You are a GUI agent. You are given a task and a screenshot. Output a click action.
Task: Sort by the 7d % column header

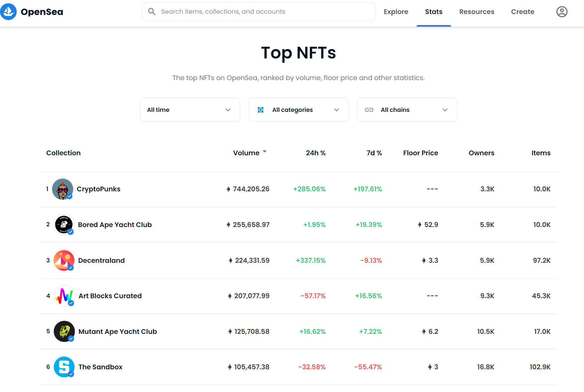point(374,153)
